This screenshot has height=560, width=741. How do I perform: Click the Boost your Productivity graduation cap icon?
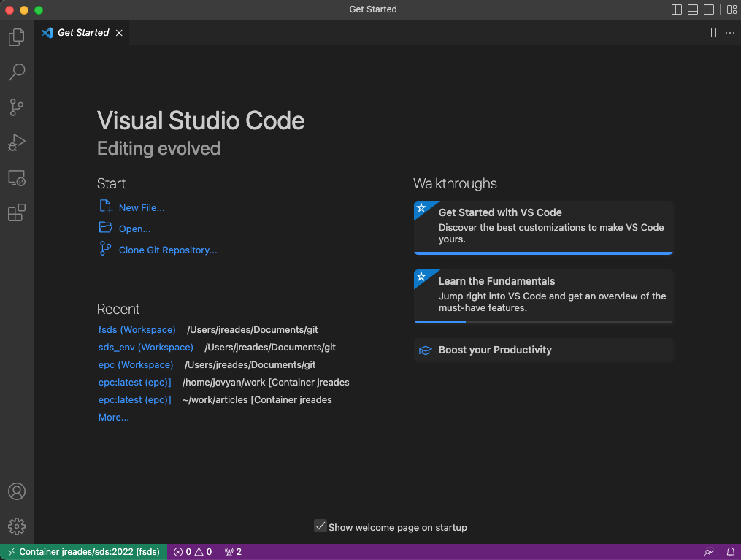click(x=426, y=350)
